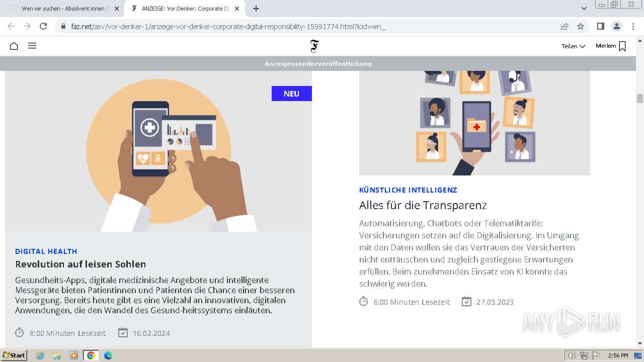Viewport: 644px width, 362px height.
Task: Close the 'Wen wir suchen' tab
Action: tap(116, 9)
